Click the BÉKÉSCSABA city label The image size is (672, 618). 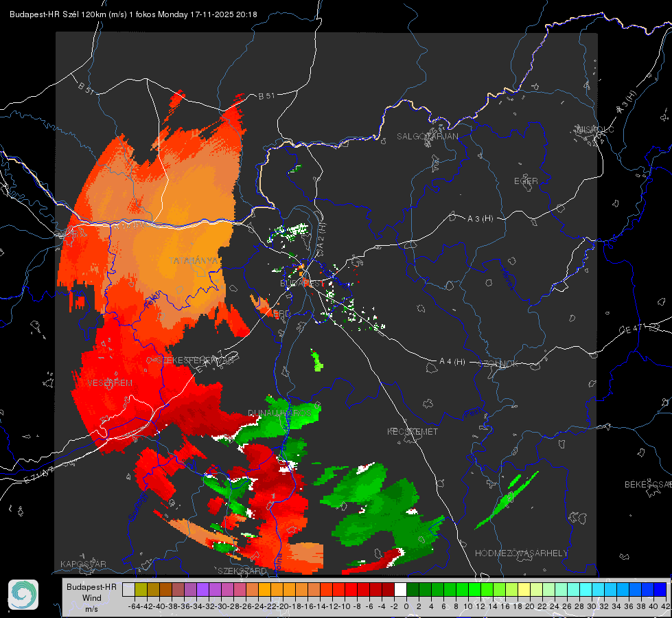[x=648, y=484]
